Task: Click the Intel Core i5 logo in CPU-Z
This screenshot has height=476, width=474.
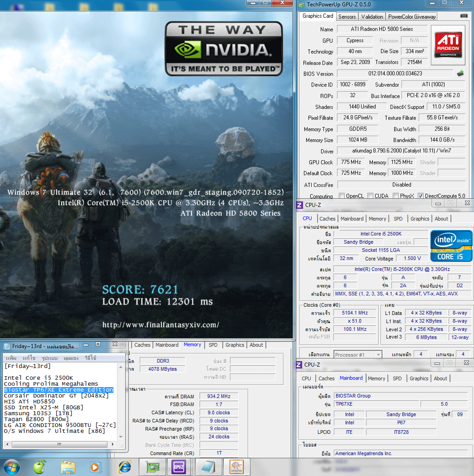Action: click(451, 246)
